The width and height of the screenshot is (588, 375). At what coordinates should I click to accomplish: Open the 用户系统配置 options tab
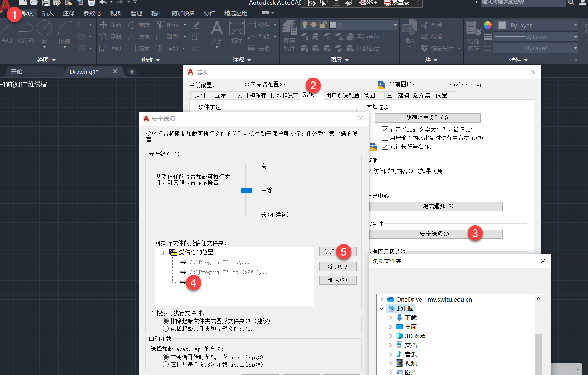pyautogui.click(x=343, y=96)
